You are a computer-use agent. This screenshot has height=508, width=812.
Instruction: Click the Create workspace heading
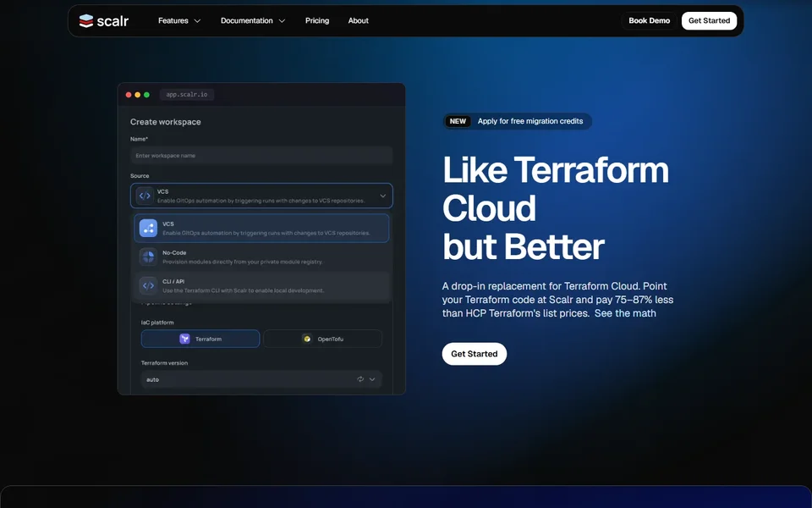pos(166,122)
